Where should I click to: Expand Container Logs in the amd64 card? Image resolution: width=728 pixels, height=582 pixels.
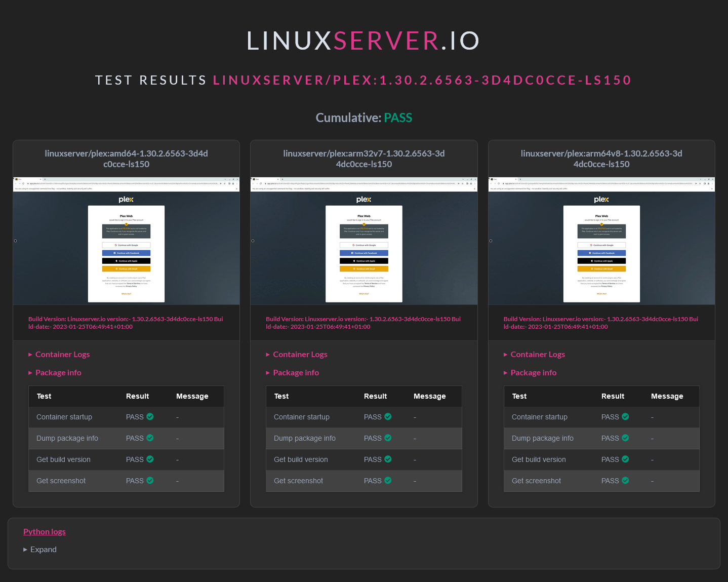click(59, 355)
